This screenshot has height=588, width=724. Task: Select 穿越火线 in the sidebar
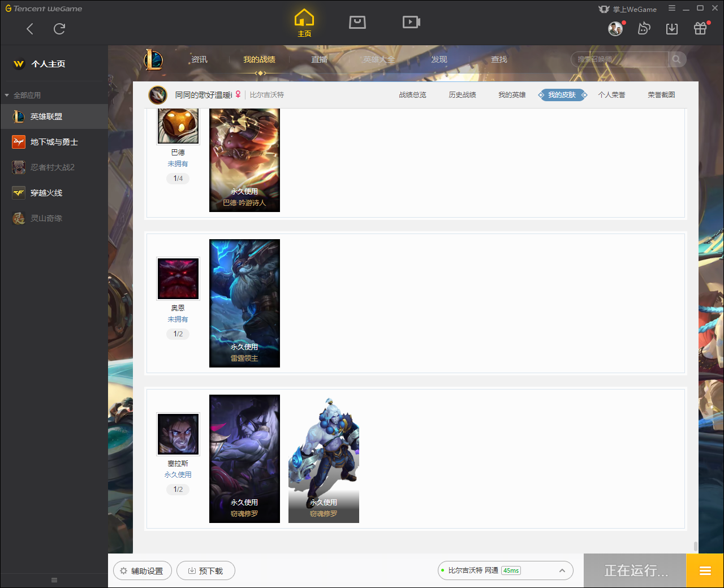tap(54, 193)
